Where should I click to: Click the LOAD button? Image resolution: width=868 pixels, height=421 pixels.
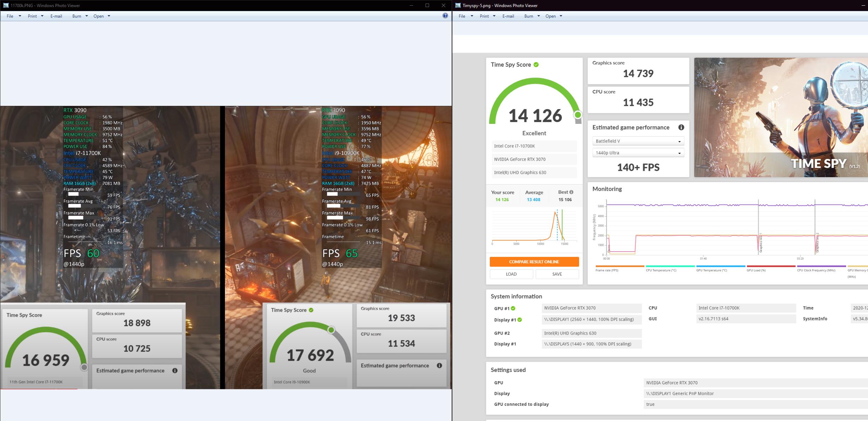click(x=511, y=274)
